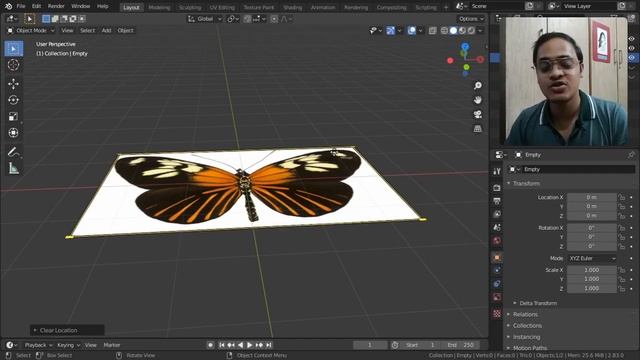Select the Cursor tool
This screenshot has height=360, width=640.
click(13, 65)
